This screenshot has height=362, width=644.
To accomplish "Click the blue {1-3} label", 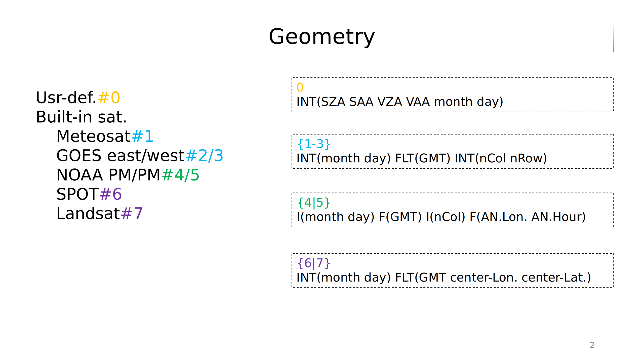I will coord(313,144).
